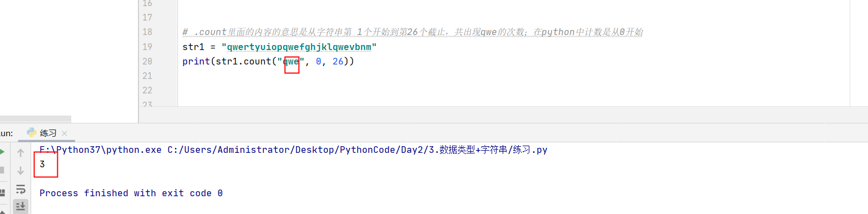868x214 pixels.
Task: Click the 'Process finished with exit code 0' text
Action: pyautogui.click(x=131, y=193)
